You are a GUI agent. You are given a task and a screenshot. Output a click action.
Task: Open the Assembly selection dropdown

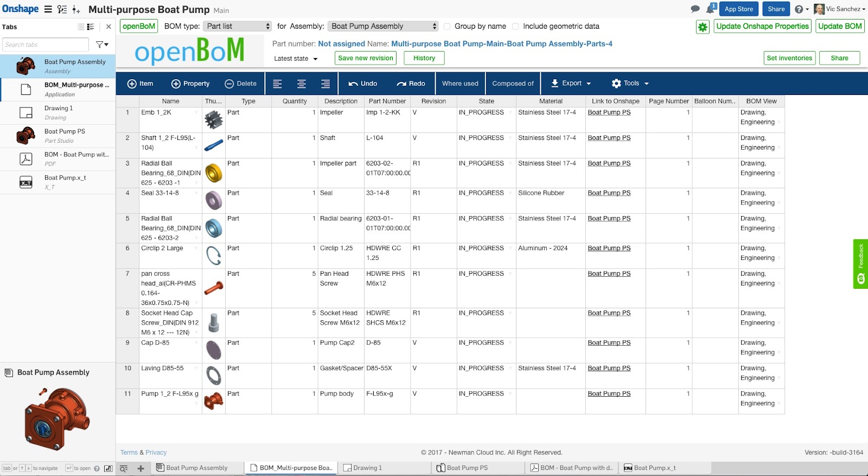(x=383, y=26)
